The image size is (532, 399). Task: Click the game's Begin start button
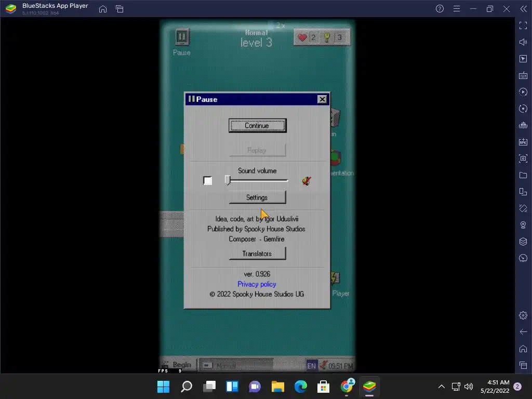tap(177, 365)
